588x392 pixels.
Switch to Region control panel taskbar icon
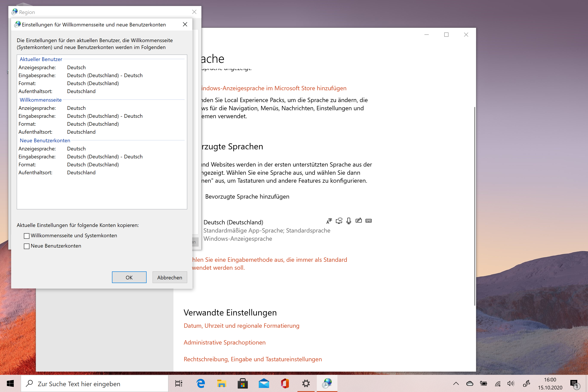pyautogui.click(x=327, y=383)
